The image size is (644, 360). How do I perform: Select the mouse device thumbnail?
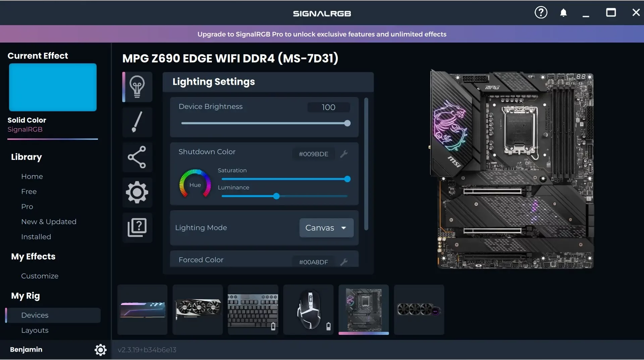[x=309, y=310]
